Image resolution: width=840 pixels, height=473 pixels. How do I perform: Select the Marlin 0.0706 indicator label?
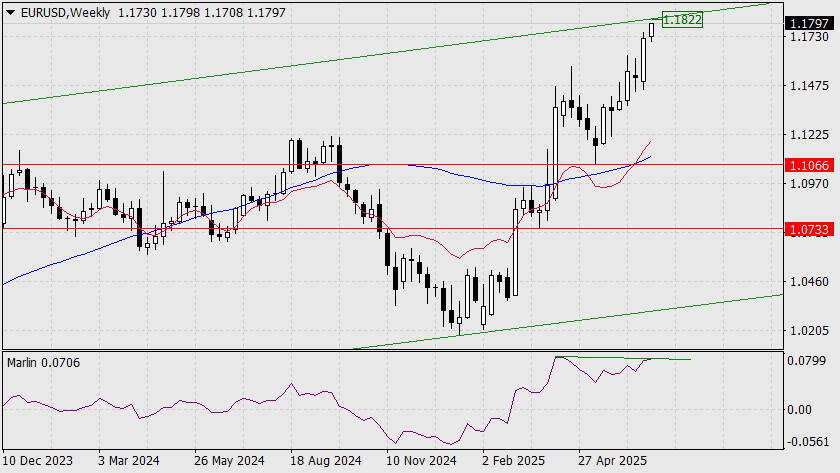tap(43, 363)
